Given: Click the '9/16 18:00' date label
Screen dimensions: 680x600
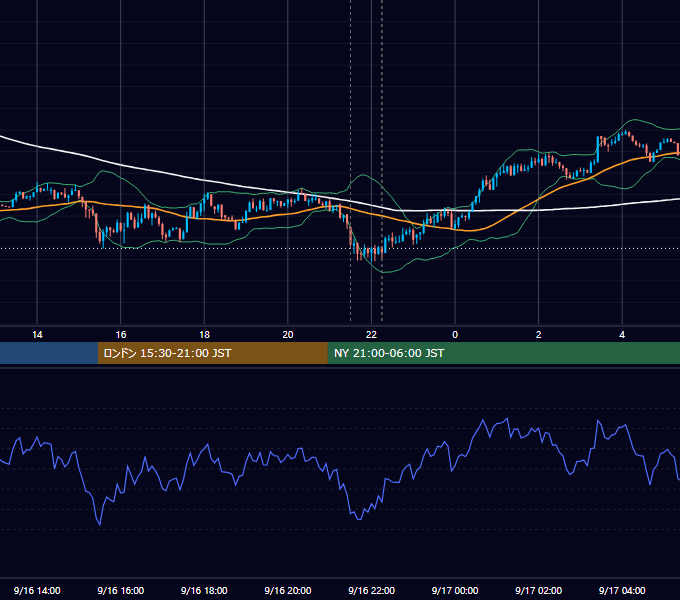Looking at the screenshot, I should [x=204, y=590].
